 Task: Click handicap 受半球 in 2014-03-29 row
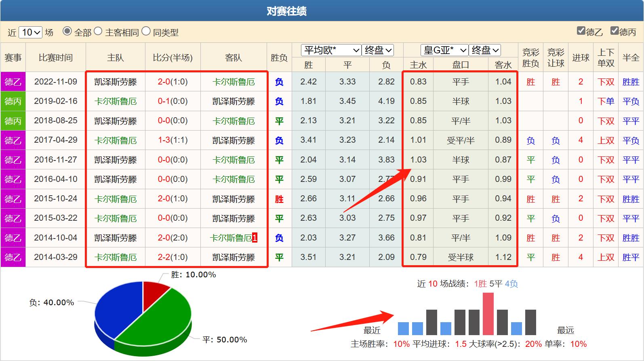tap(461, 257)
